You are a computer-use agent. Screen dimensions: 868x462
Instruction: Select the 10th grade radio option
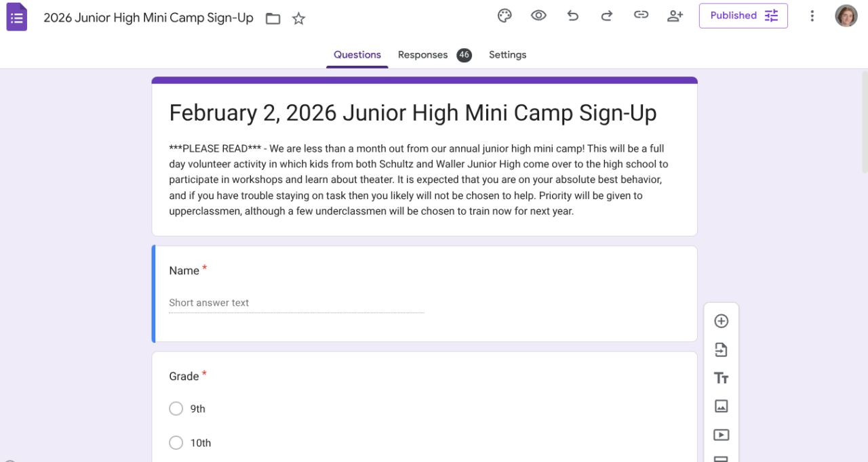click(x=176, y=443)
